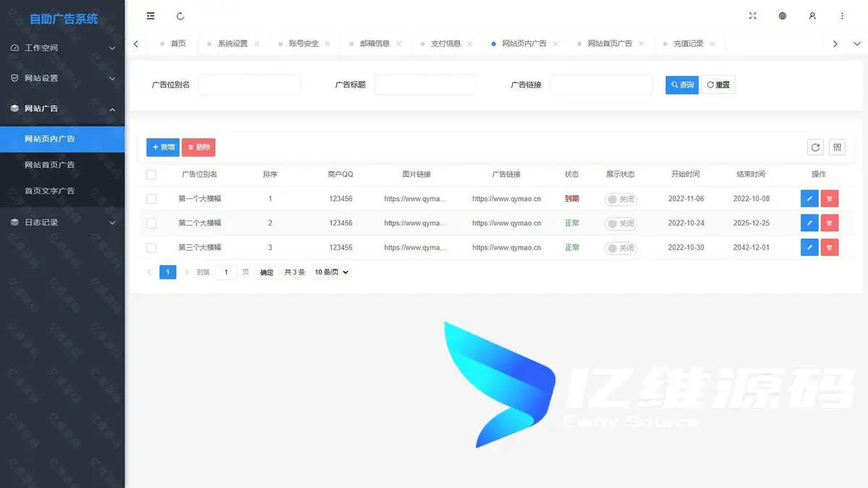Image resolution: width=868 pixels, height=488 pixels.
Task: Expand the 工作空间 sidebar menu
Action: pos(62,48)
